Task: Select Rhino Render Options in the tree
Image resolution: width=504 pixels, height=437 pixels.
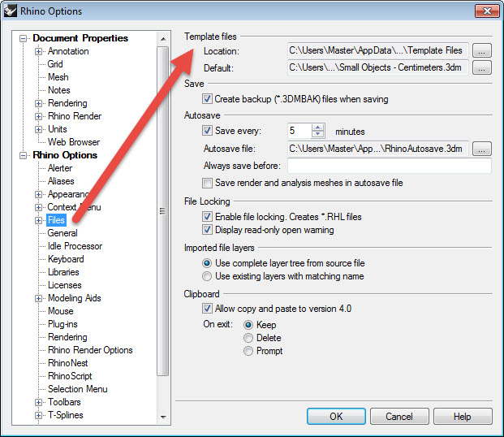Action: click(90, 350)
